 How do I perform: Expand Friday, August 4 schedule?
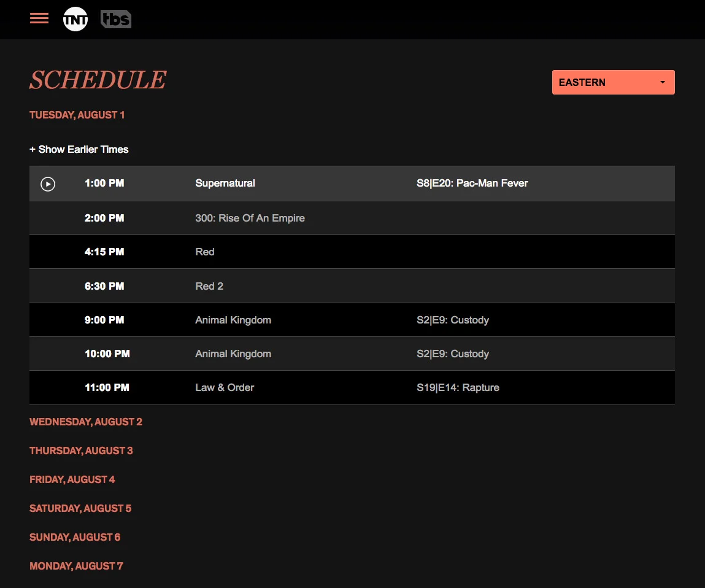(x=72, y=479)
